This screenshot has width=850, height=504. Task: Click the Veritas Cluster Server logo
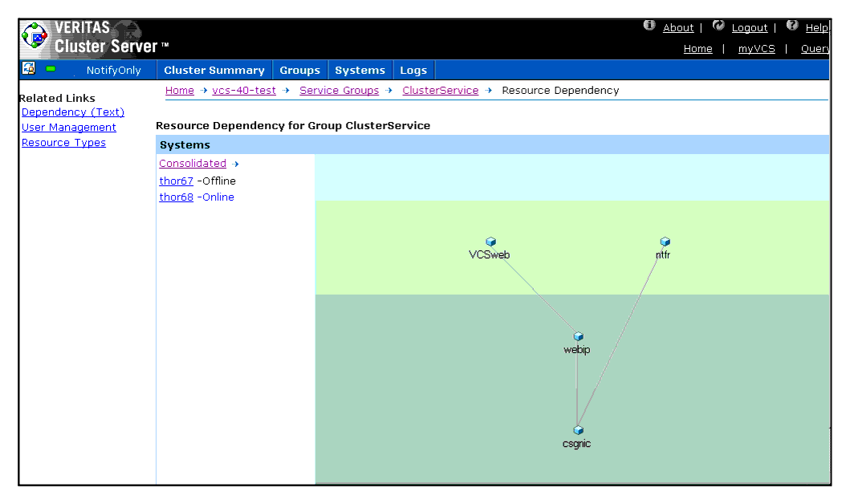[35, 38]
